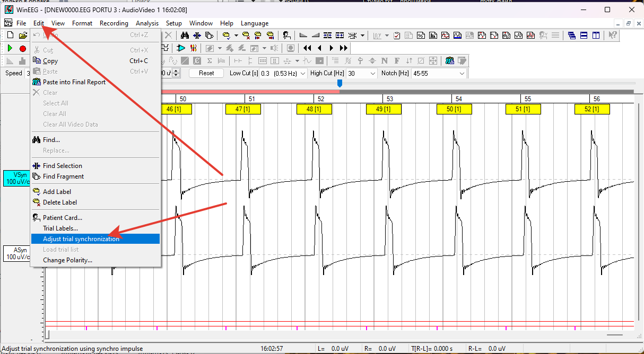The image size is (644, 354).
Task: Start recording with the red circle icon
Action: [23, 48]
